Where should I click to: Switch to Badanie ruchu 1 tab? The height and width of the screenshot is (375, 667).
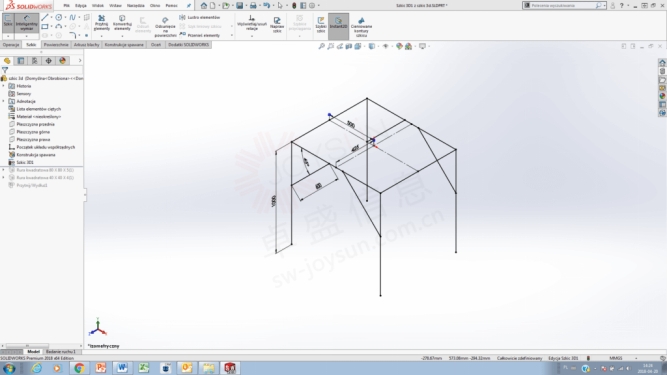tap(60, 352)
